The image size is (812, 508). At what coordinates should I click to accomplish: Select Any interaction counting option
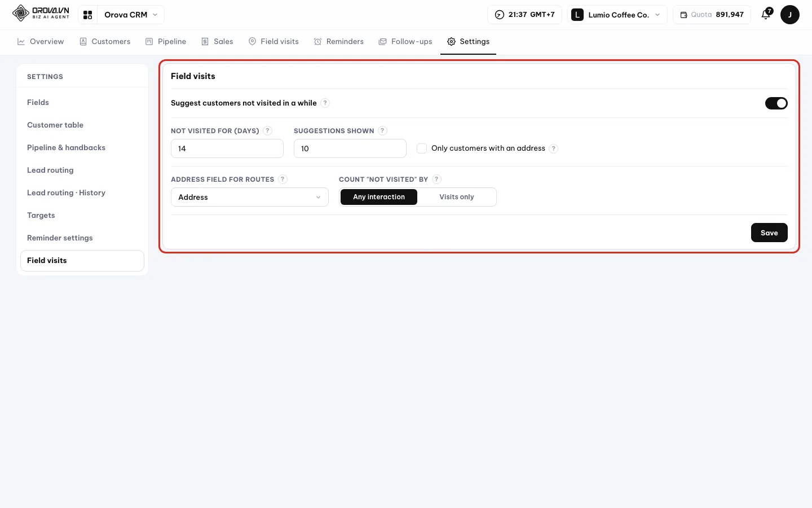(x=379, y=197)
